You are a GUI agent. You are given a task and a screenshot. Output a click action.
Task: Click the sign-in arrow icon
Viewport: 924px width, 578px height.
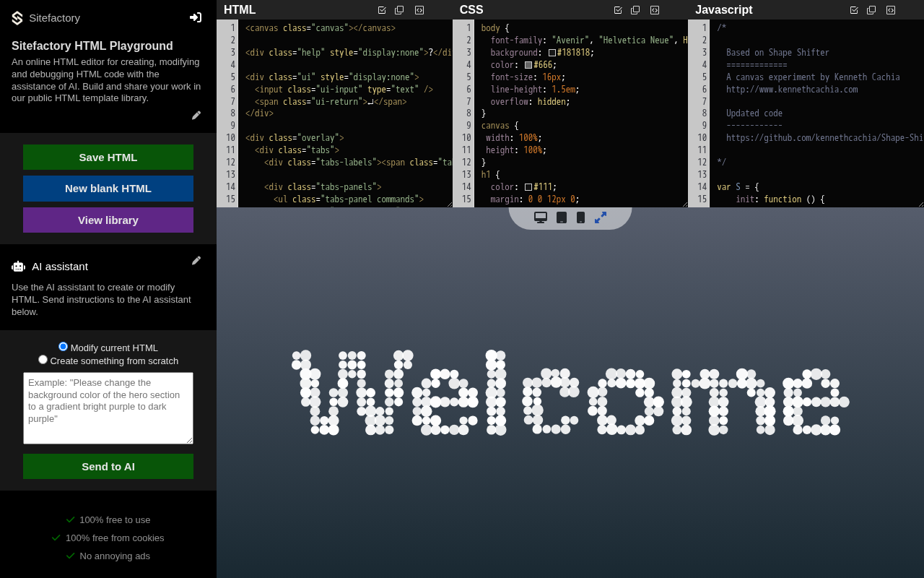tap(196, 17)
